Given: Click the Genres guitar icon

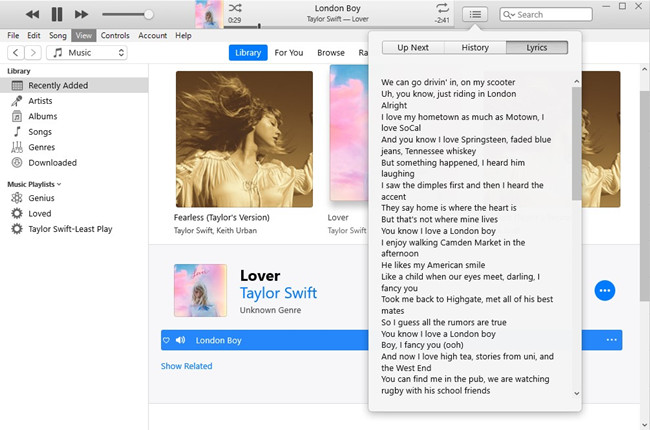Looking at the screenshot, I should pyautogui.click(x=17, y=147).
